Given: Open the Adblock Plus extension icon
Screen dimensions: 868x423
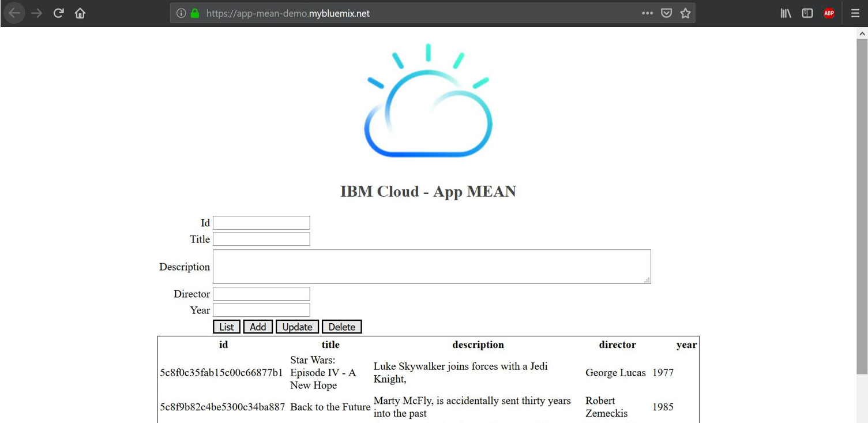Looking at the screenshot, I should click(829, 12).
